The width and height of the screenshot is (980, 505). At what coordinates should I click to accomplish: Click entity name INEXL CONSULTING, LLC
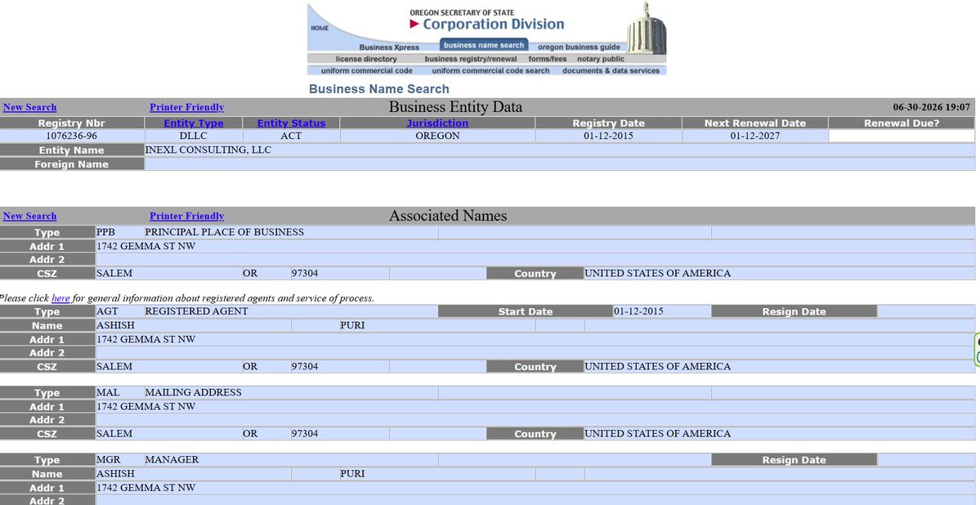click(208, 150)
